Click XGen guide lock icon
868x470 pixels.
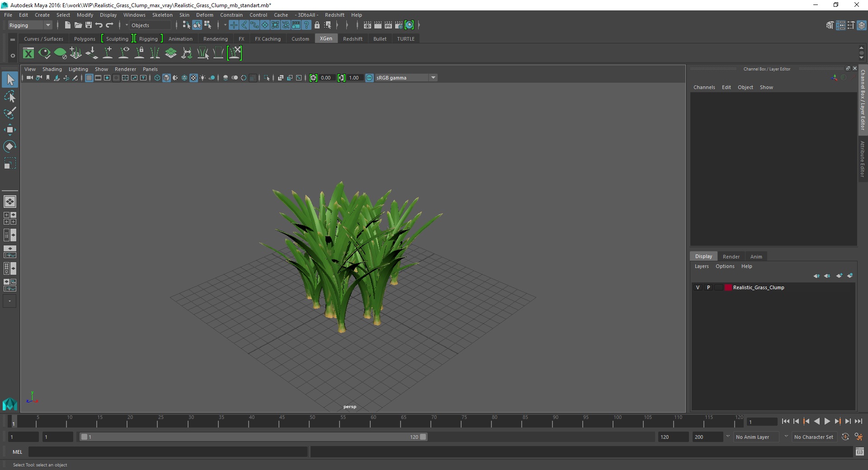(x=140, y=53)
